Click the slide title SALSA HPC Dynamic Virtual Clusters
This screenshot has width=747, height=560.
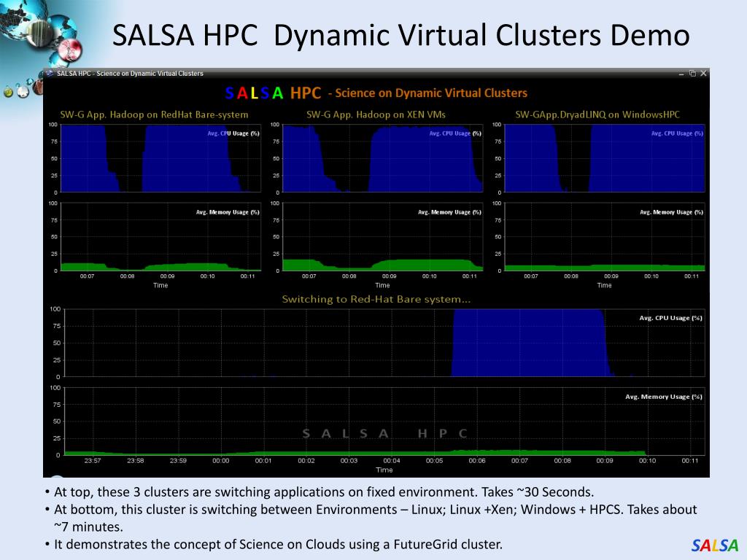[401, 36]
